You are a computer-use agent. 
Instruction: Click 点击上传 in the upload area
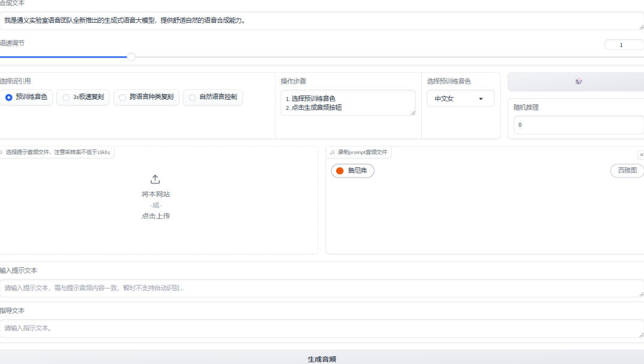(x=155, y=216)
